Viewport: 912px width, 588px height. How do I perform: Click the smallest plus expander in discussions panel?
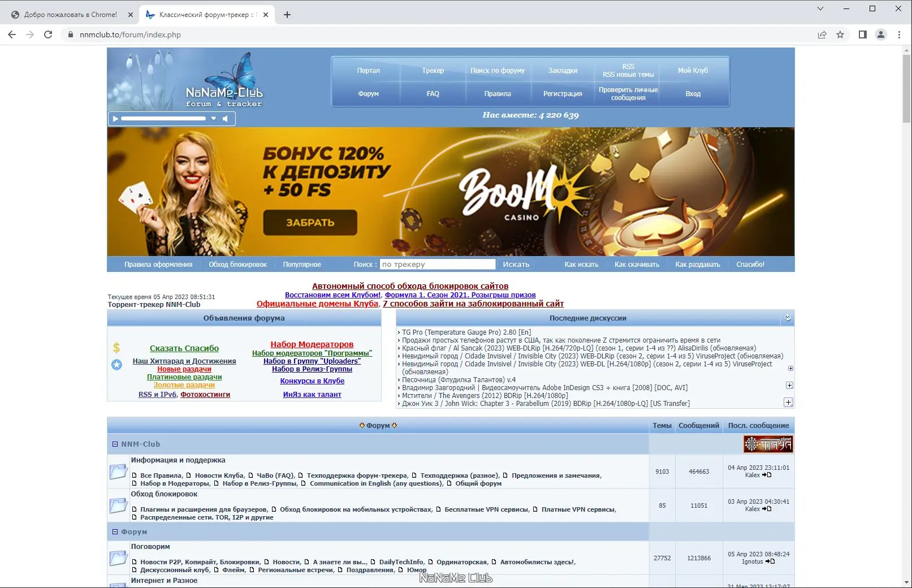tap(790, 368)
